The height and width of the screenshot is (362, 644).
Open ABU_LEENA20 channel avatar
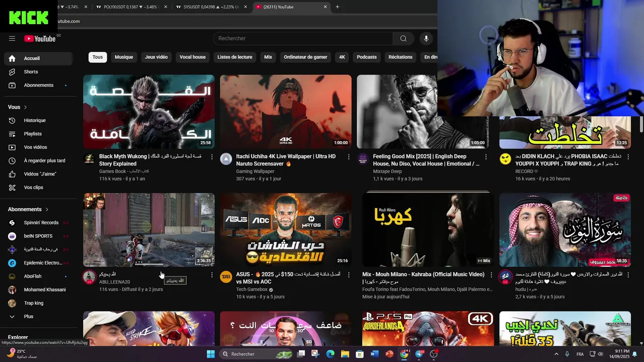89,277
